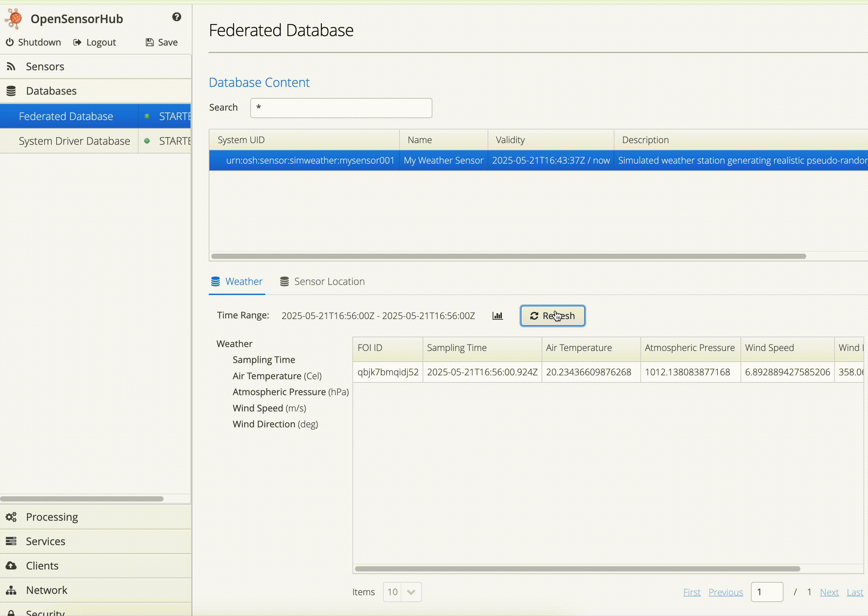This screenshot has width=868, height=616.
Task: Click the help question mark icon
Action: tap(177, 17)
